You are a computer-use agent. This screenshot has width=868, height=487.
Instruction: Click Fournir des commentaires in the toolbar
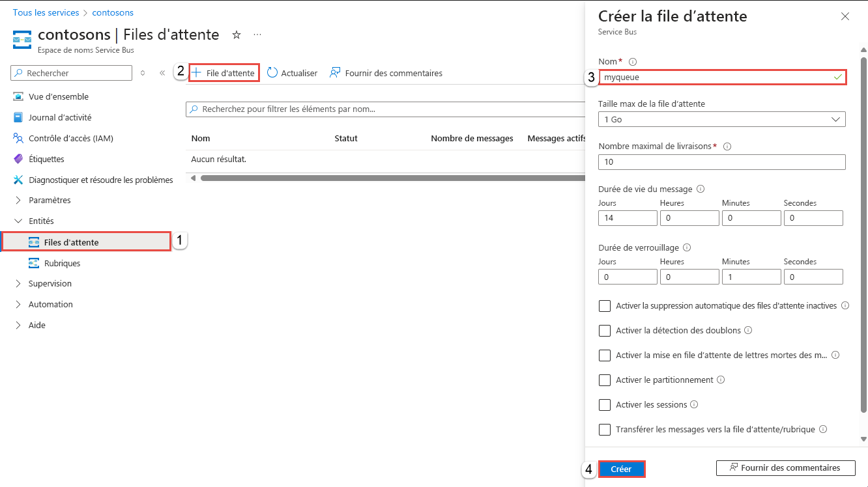pos(386,73)
